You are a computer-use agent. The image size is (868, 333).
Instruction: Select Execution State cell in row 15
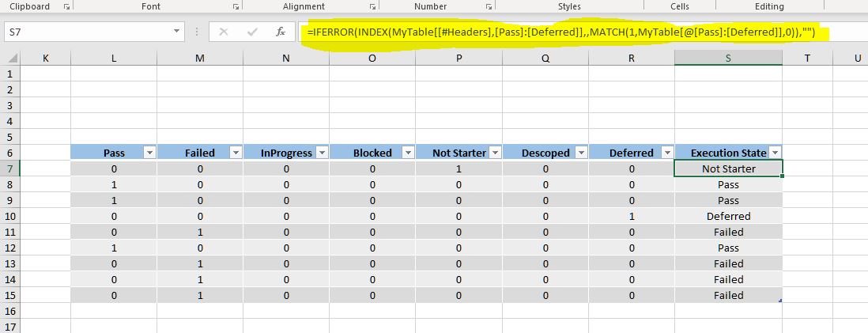tap(729, 295)
